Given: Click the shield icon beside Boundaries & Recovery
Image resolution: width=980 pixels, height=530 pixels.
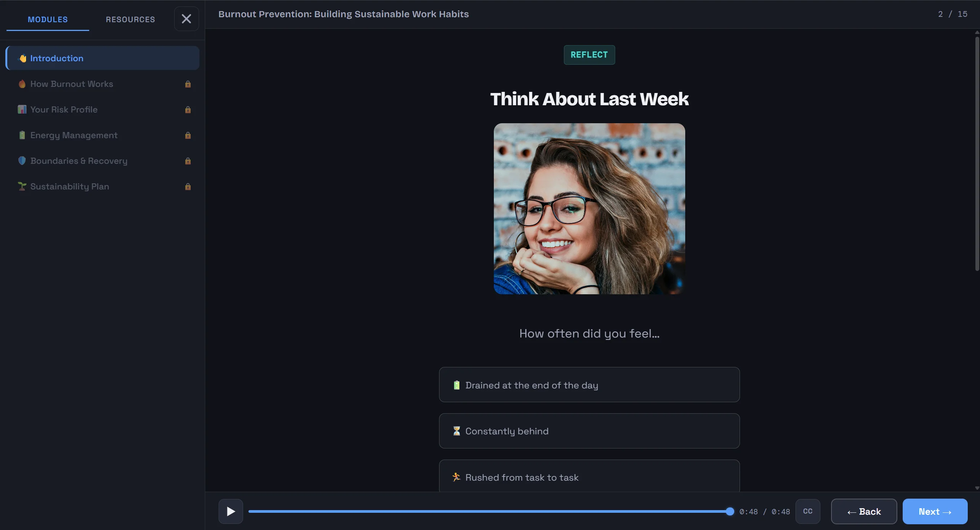Looking at the screenshot, I should (22, 161).
